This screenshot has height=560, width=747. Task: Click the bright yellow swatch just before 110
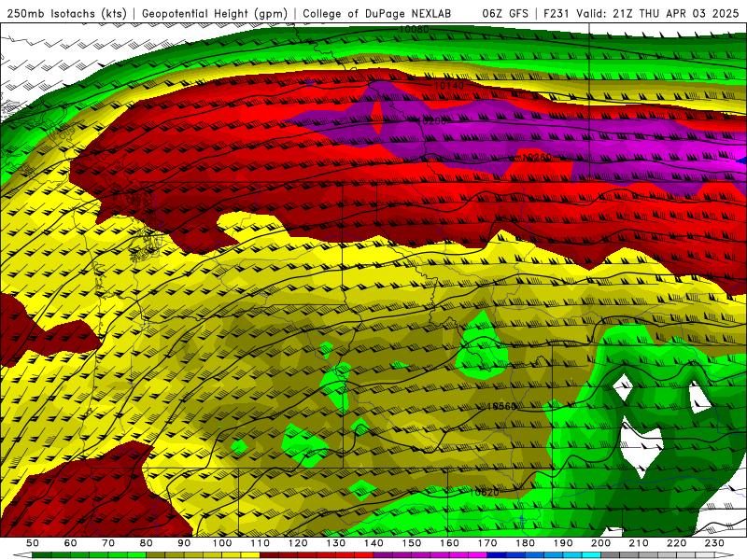coord(250,554)
